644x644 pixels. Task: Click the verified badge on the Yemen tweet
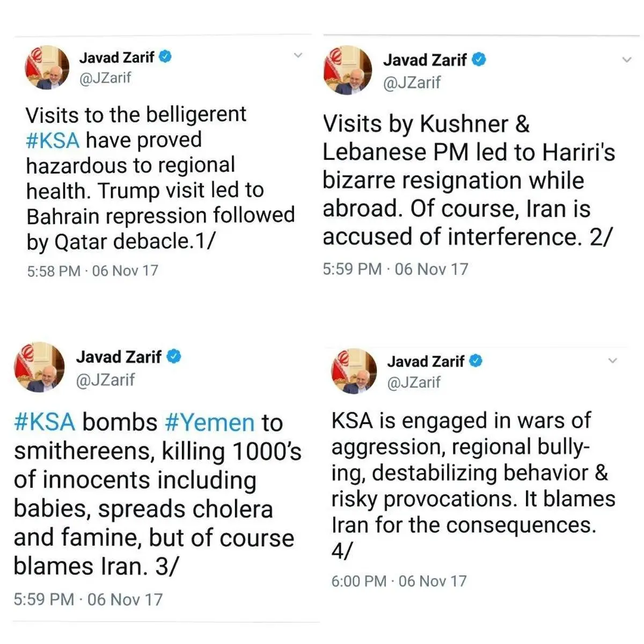[x=174, y=356]
